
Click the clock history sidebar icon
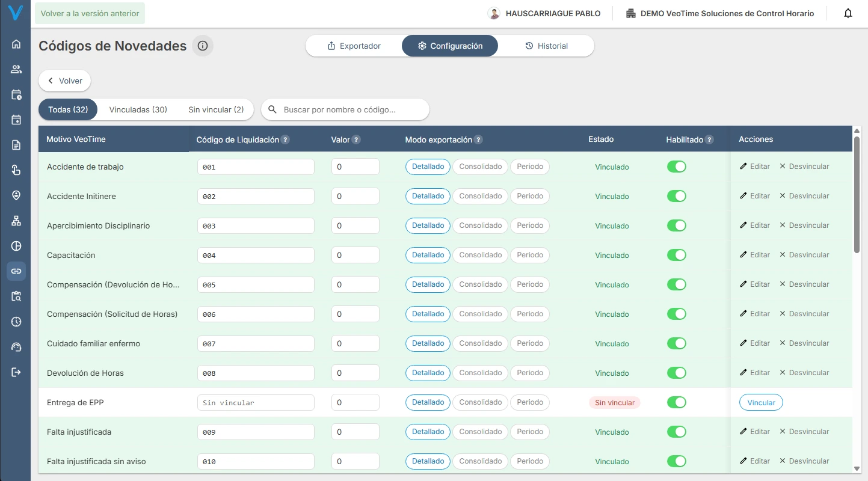(x=16, y=322)
